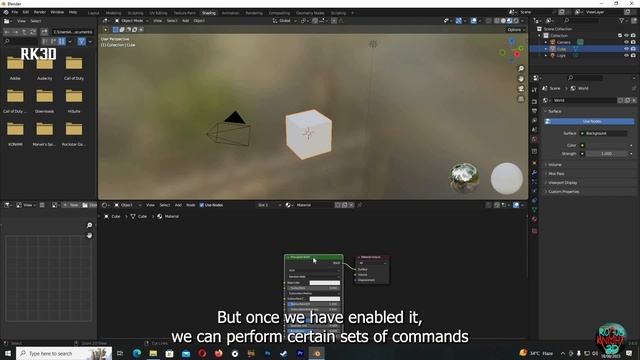Image resolution: width=640 pixels, height=360 pixels.
Task: Select rendered viewport shading icon
Action: click(x=516, y=20)
